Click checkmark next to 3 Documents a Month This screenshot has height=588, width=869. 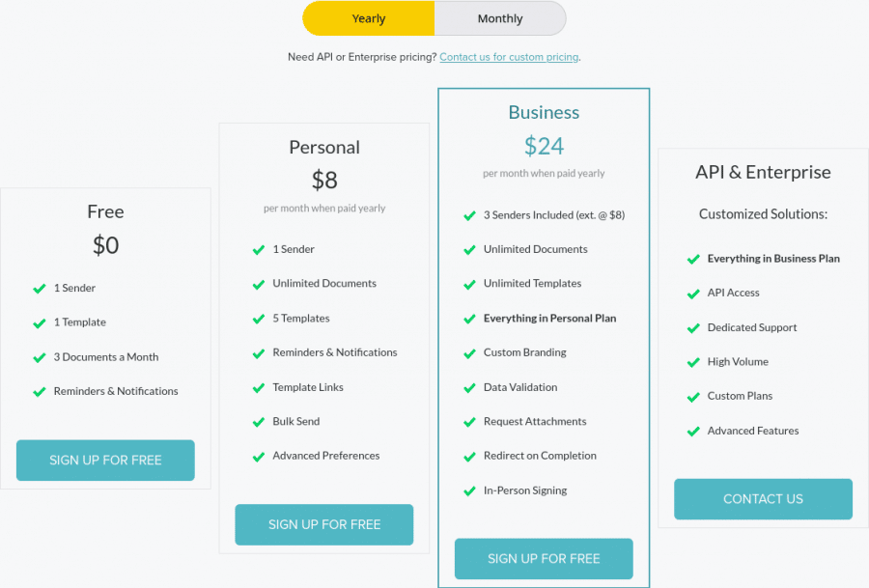[x=40, y=358]
